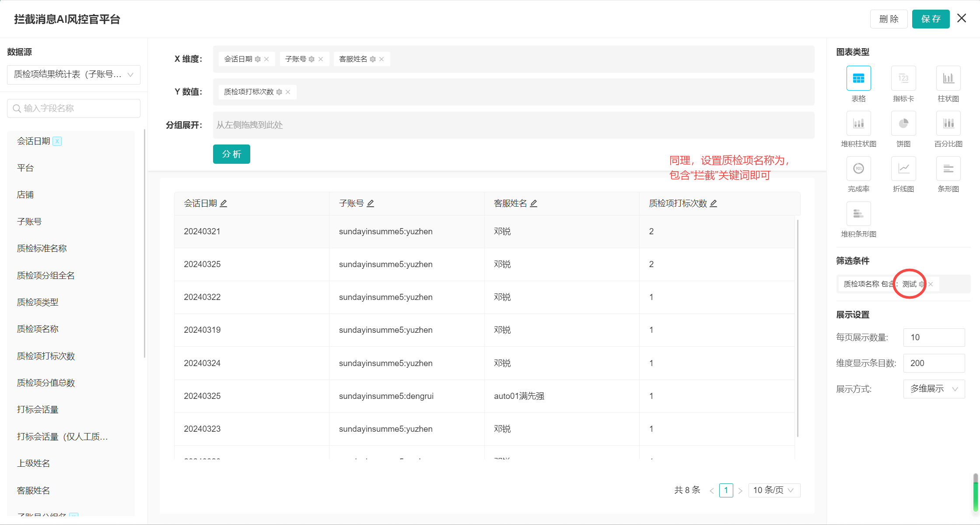Click 共 8 条 total count text
Viewport: 980px width, 525px height.
pyautogui.click(x=687, y=490)
